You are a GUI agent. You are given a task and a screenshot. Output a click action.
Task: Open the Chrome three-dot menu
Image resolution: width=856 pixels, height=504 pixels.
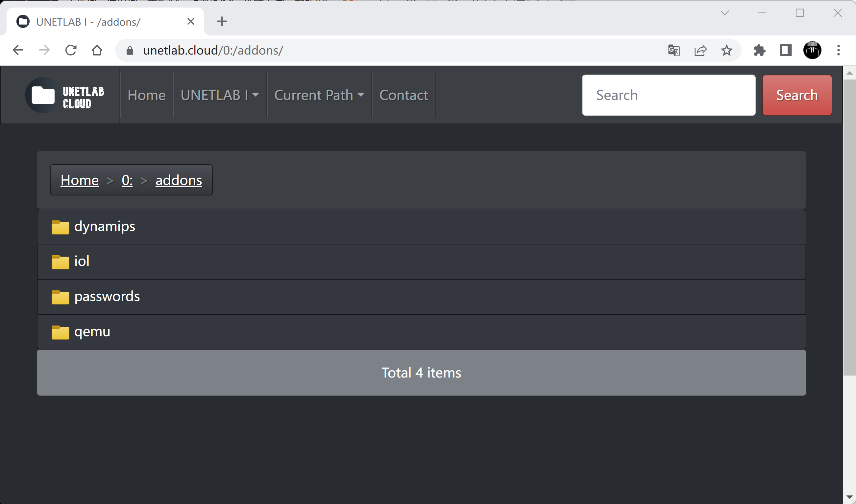pyautogui.click(x=838, y=50)
